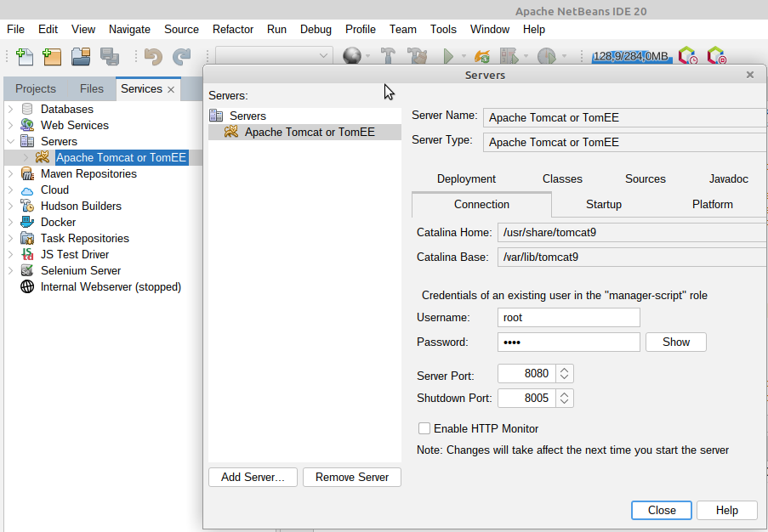Click the Databases icon in Services tree

[27, 109]
